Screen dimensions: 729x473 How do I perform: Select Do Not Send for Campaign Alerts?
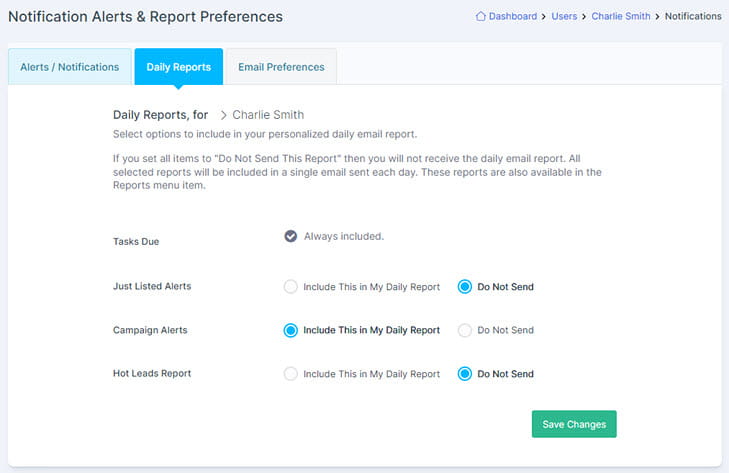click(464, 330)
